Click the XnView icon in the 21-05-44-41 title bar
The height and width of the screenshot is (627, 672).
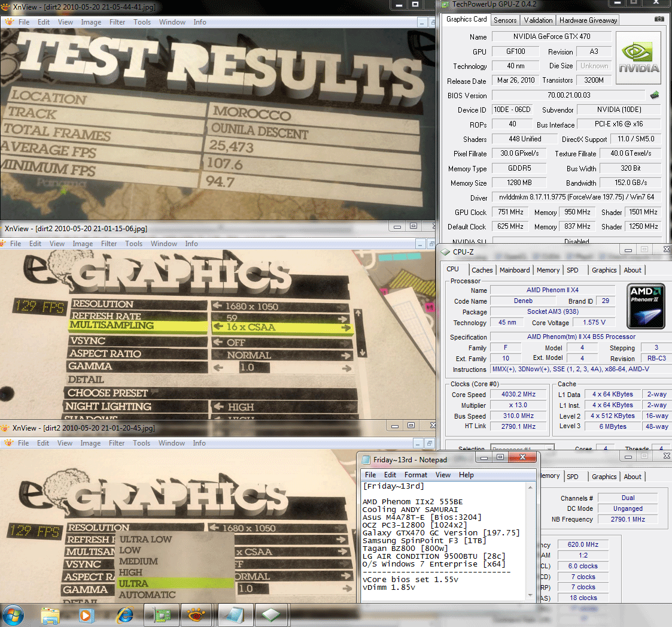pos(5,7)
